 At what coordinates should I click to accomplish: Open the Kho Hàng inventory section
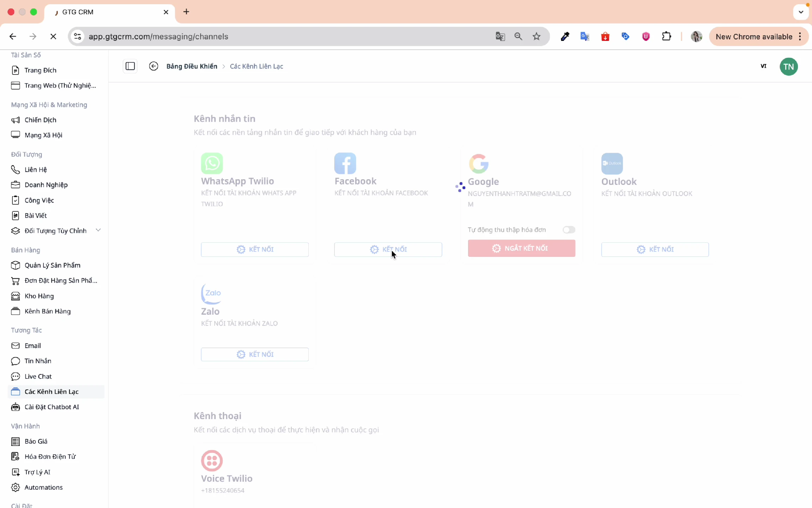pyautogui.click(x=39, y=296)
